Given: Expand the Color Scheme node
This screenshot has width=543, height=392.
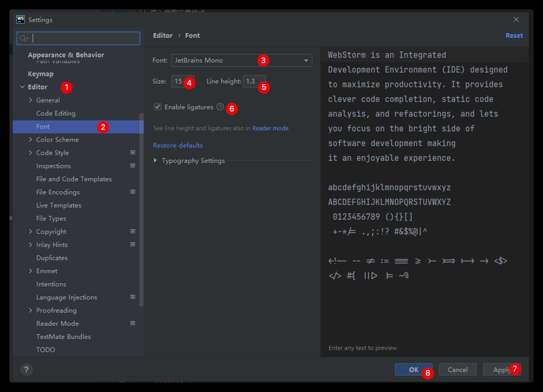Looking at the screenshot, I should tap(30, 140).
